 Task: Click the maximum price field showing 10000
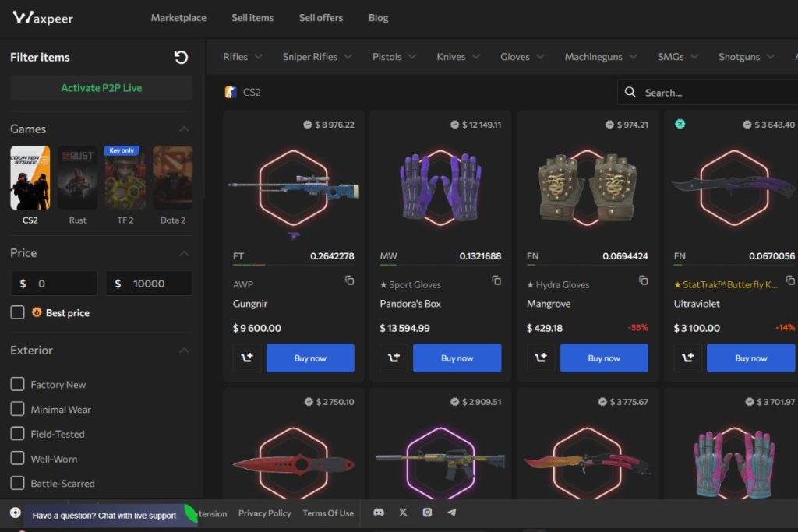[x=149, y=284]
